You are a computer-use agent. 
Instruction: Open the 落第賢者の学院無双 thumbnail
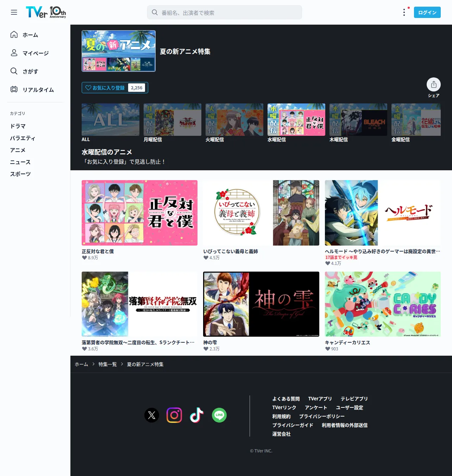(x=139, y=304)
